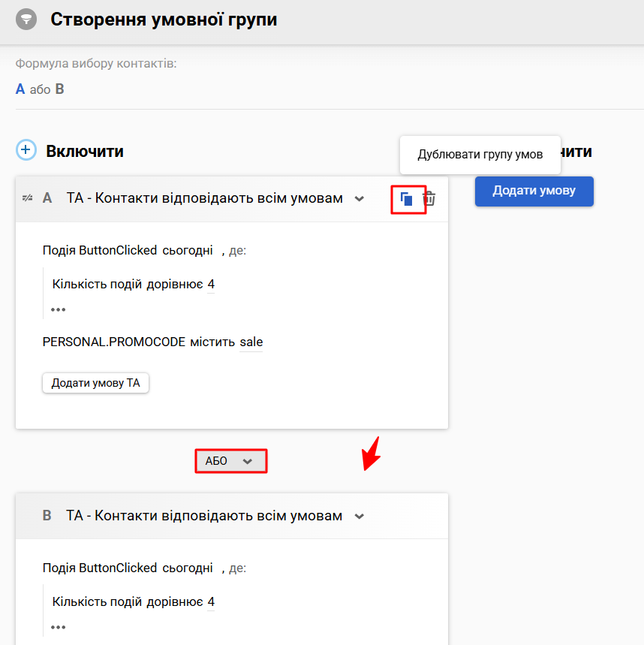Expand the match-type dropdown on group A header
644x645 pixels.
[360, 198]
